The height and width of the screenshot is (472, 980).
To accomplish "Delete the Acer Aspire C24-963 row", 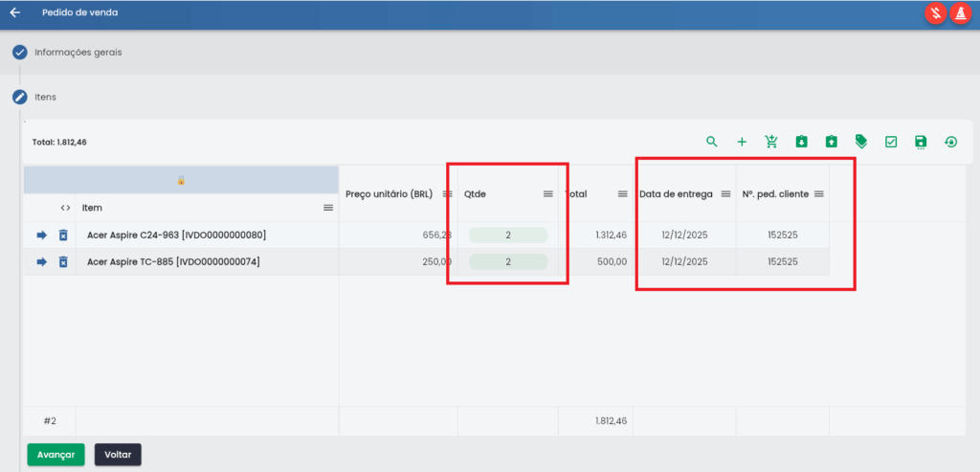I will coord(63,235).
